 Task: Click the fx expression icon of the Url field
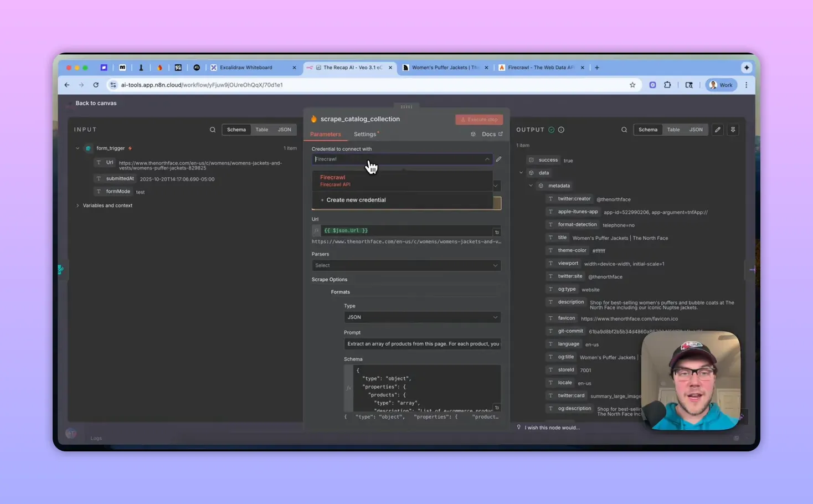316,230
